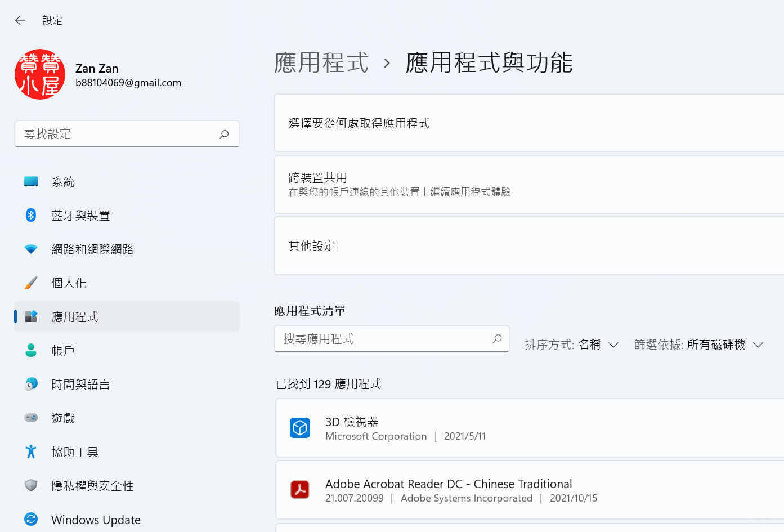Open the 其他設定 card
Image resolution: width=784 pixels, height=532 pixels.
pos(529,246)
